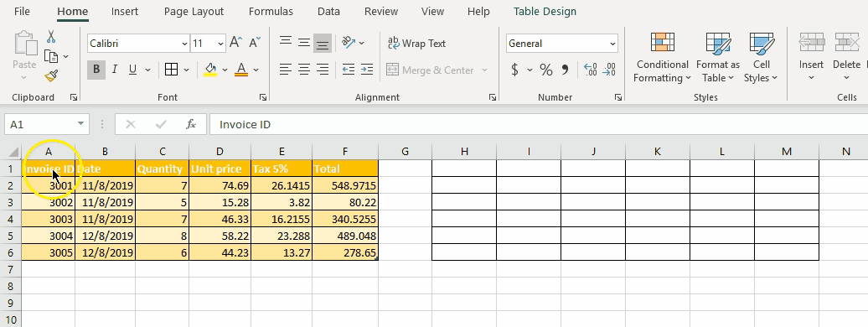
Task: Click Merge & Center button
Action: click(x=430, y=70)
